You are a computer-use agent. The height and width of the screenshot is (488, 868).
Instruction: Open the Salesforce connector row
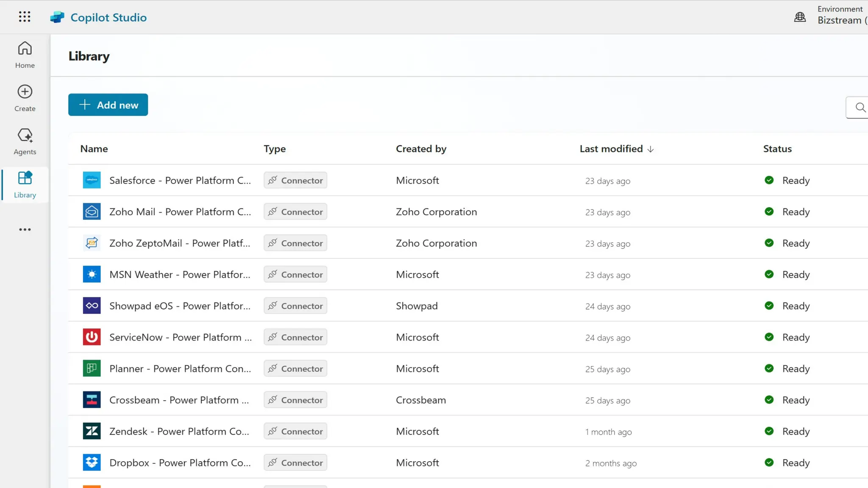[180, 180]
